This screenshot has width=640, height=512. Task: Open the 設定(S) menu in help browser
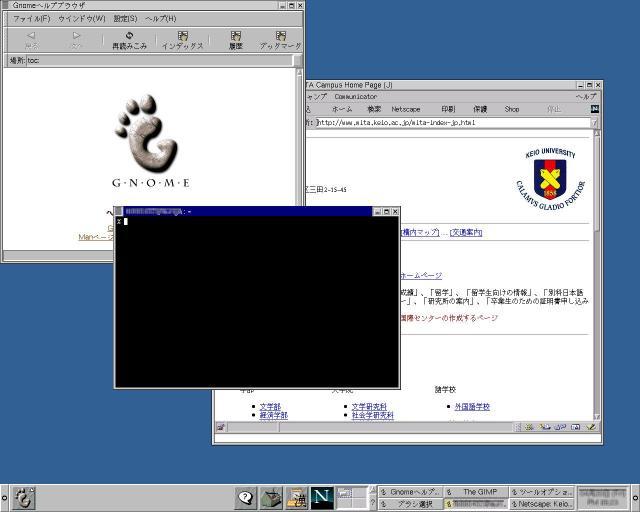[x=125, y=18]
